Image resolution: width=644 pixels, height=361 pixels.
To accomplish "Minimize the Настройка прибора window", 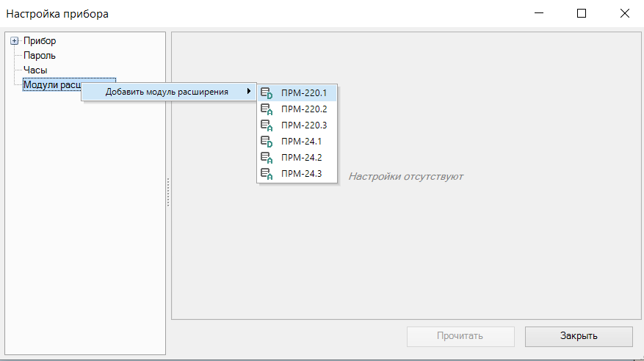I will click(x=539, y=13).
